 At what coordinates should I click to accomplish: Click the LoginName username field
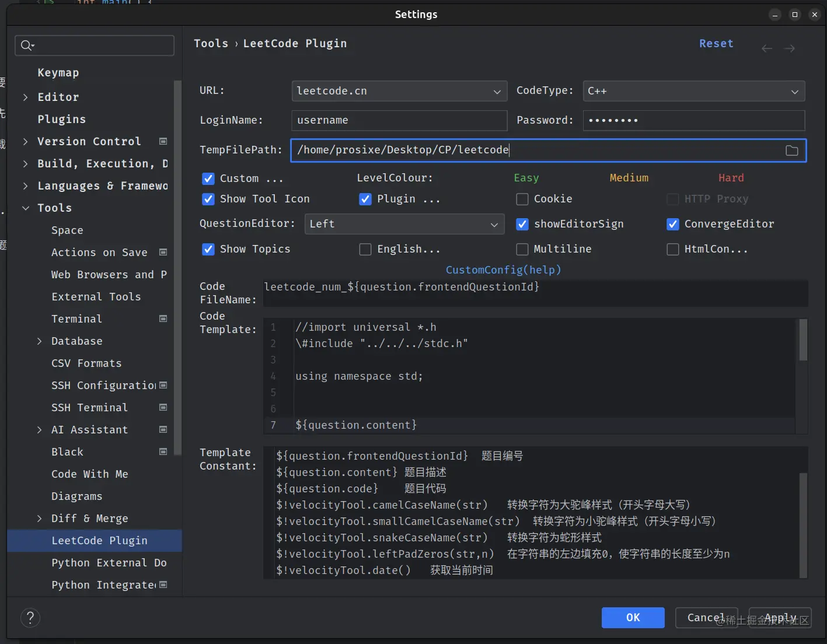[399, 120]
